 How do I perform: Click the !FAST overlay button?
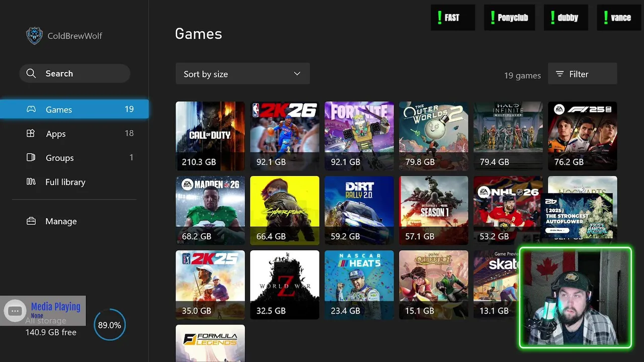click(x=453, y=18)
